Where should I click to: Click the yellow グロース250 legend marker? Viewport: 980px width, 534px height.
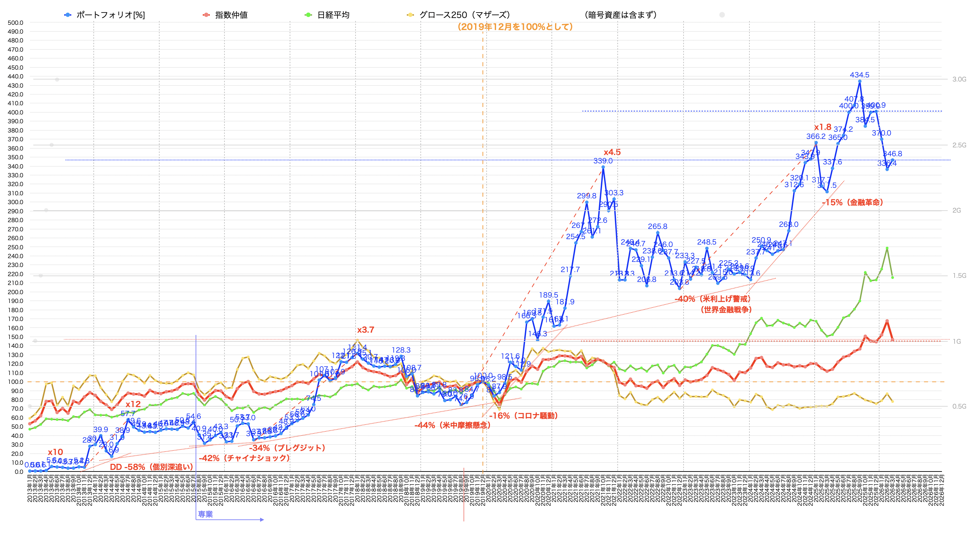point(410,15)
